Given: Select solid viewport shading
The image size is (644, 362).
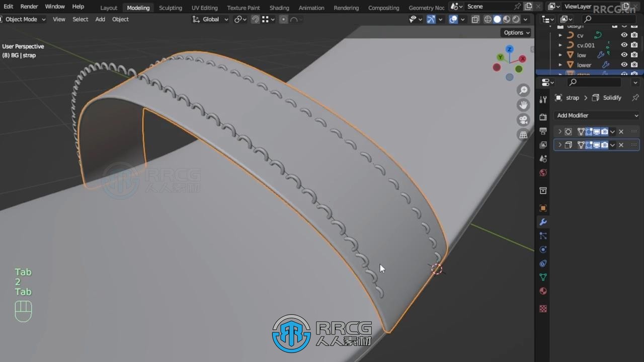Looking at the screenshot, I should pos(497,19).
